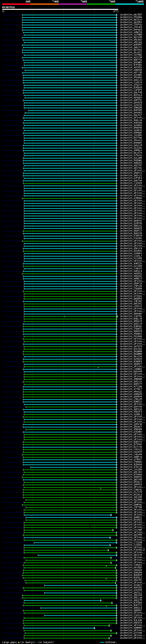Click the purple ~60% identity legend segment
The image size is (146, 644).
73,4
